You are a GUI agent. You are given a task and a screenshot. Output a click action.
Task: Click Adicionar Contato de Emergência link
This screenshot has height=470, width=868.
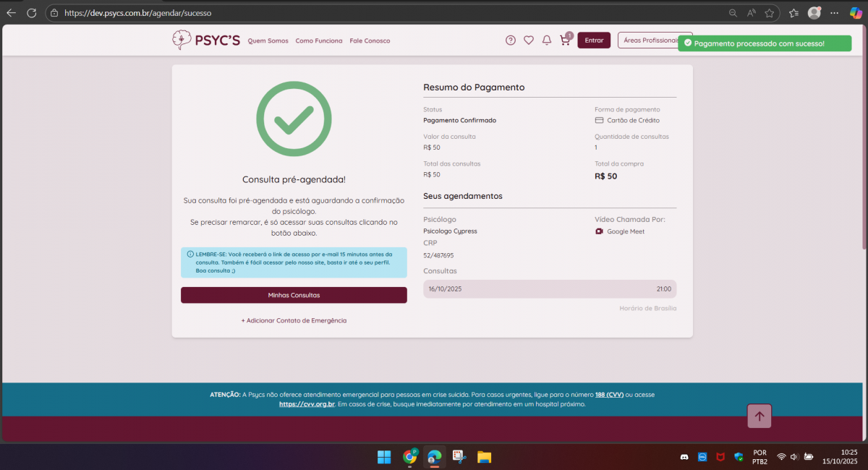pos(294,320)
